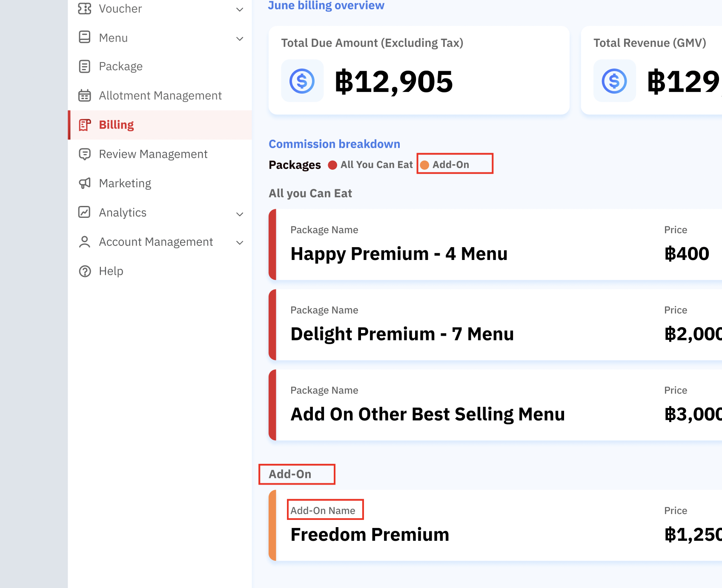
Task: Click the June billing overview title
Action: [326, 6]
